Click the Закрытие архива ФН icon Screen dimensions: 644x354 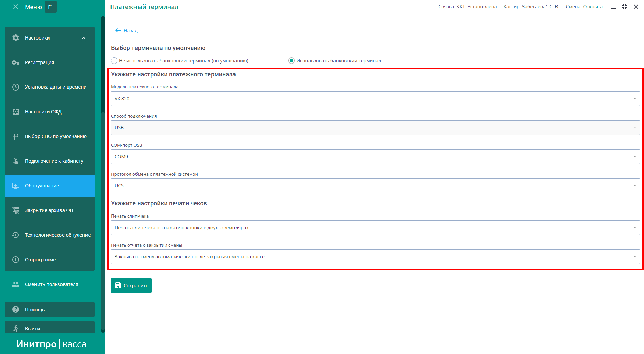tap(16, 210)
